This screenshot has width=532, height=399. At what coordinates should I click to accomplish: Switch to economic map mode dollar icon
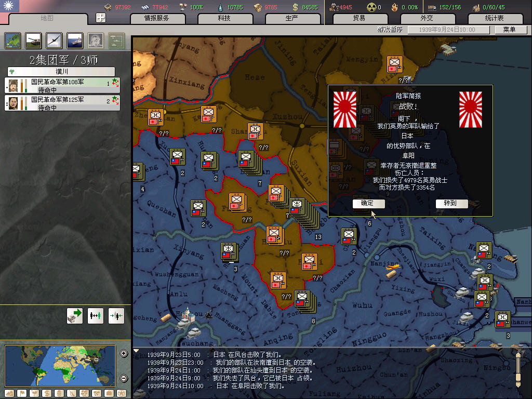click(47, 393)
